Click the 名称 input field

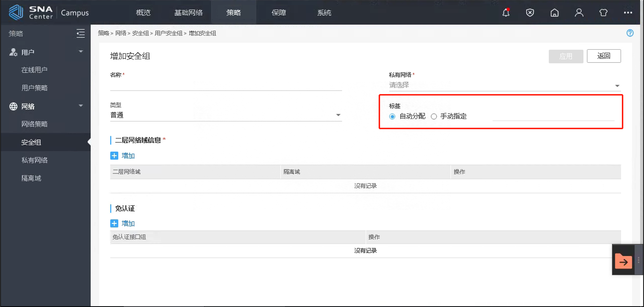tap(226, 85)
